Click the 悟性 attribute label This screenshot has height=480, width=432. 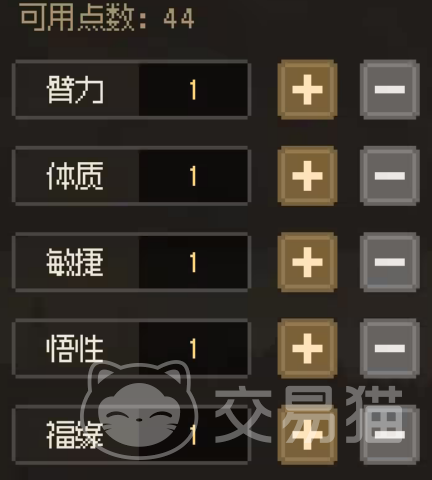click(75, 348)
